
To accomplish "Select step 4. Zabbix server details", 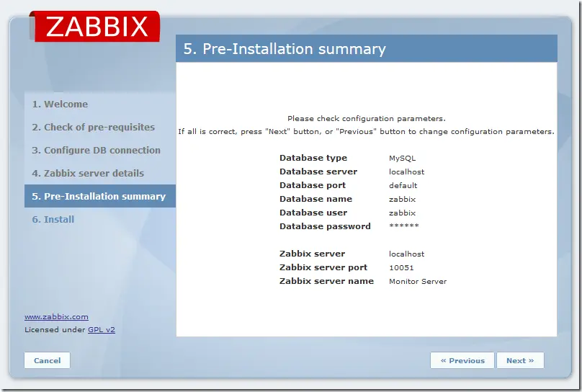I will pyautogui.click(x=88, y=173).
